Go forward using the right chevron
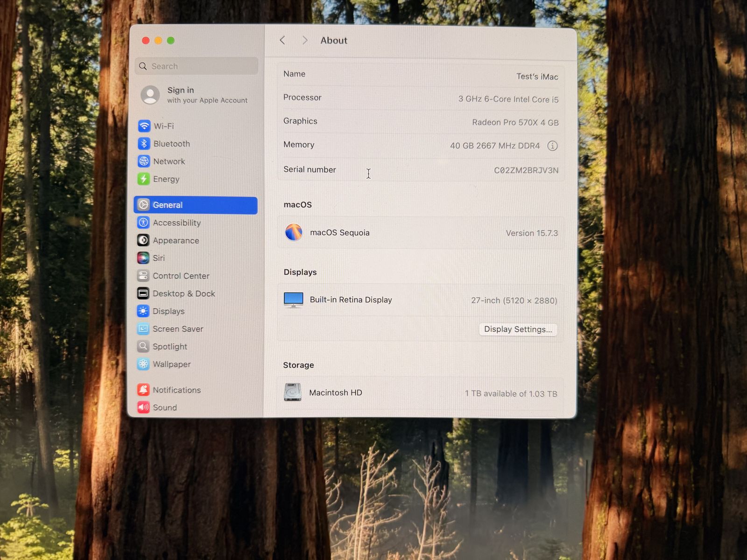 point(305,41)
